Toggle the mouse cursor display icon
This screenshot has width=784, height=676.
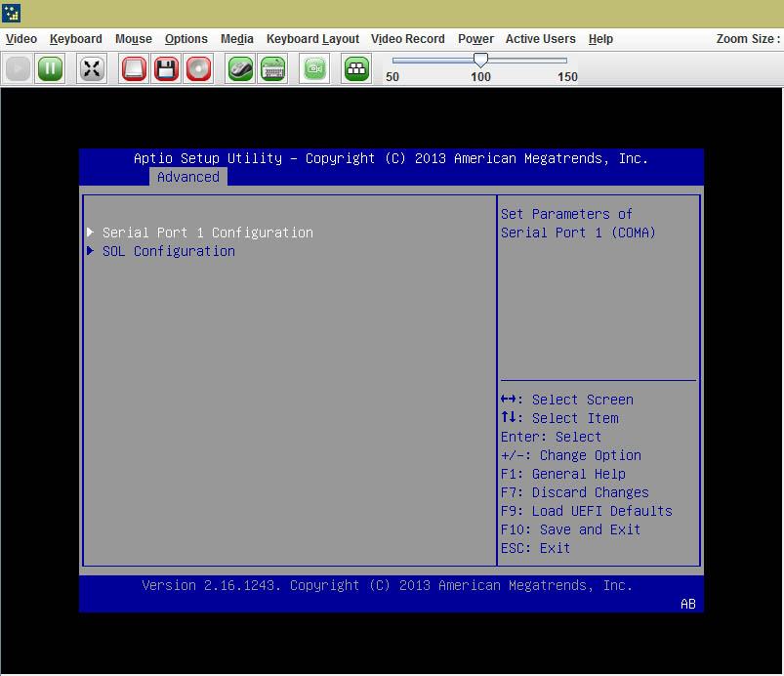pos(240,68)
